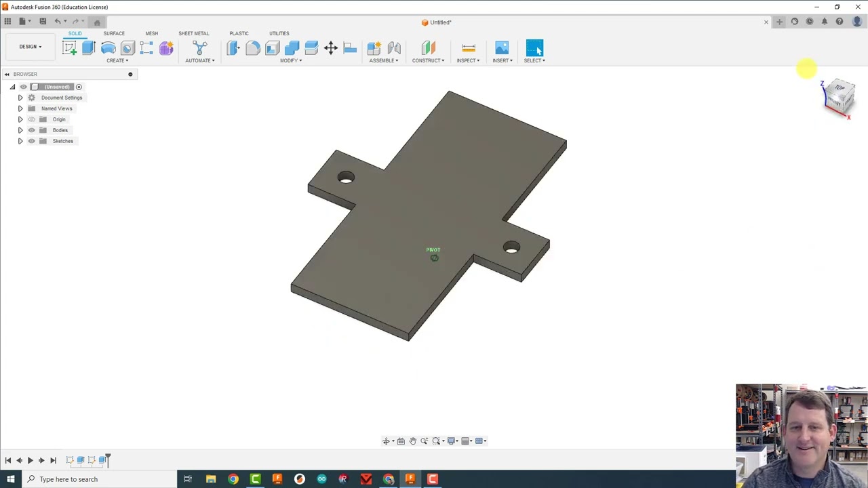Open the CONSTRUCT dropdown menu
This screenshot has width=868, height=488.
(429, 60)
